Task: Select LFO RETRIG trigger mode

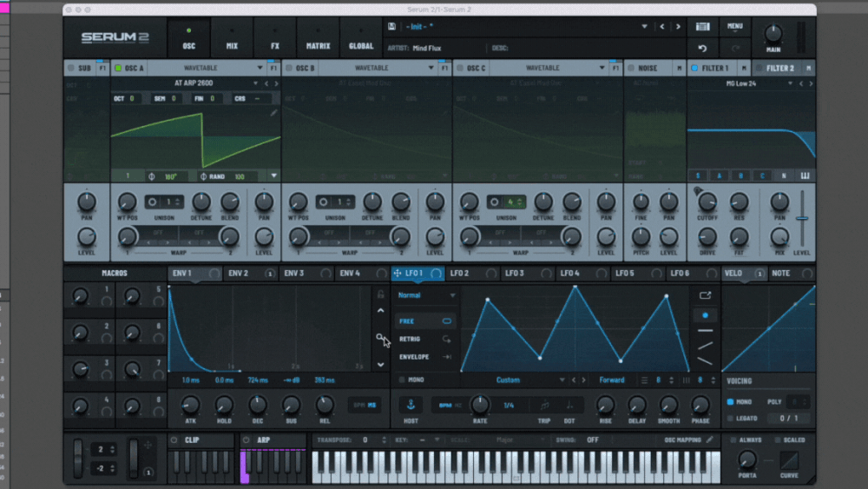Action: [x=425, y=339]
